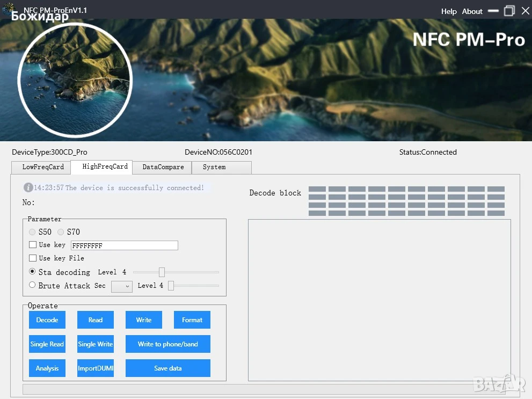This screenshot has width=532, height=399.
Task: Click the Format button
Action: tap(192, 320)
